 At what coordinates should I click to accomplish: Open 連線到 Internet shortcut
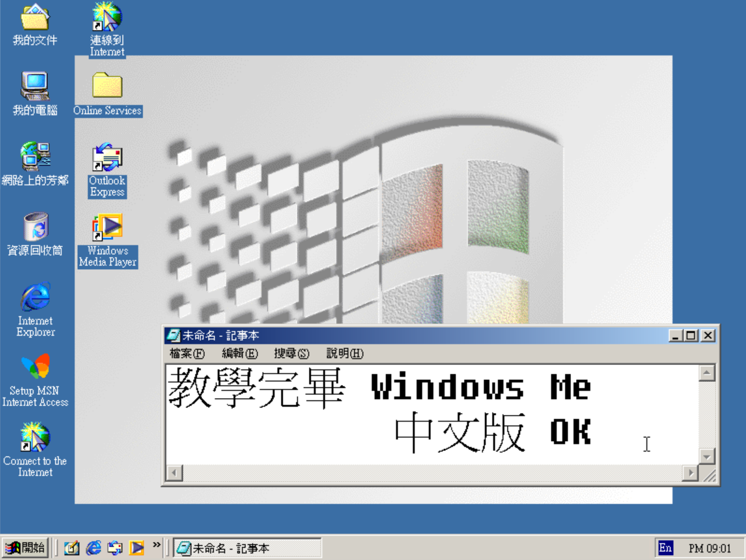click(106, 19)
